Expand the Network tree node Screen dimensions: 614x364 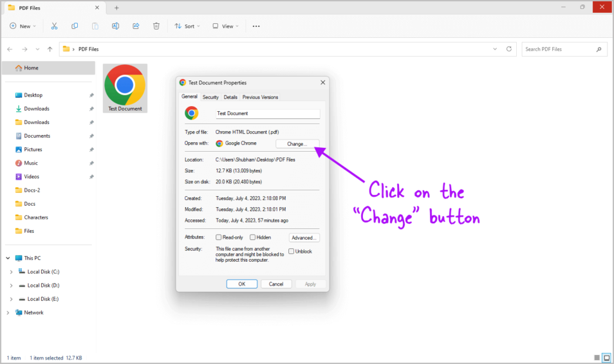coord(8,313)
